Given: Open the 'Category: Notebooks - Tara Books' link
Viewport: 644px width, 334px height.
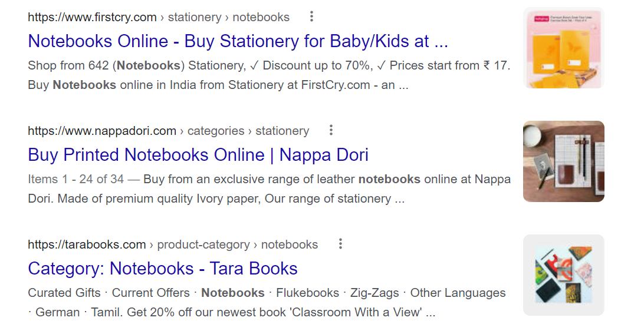Looking at the screenshot, I should 163,269.
